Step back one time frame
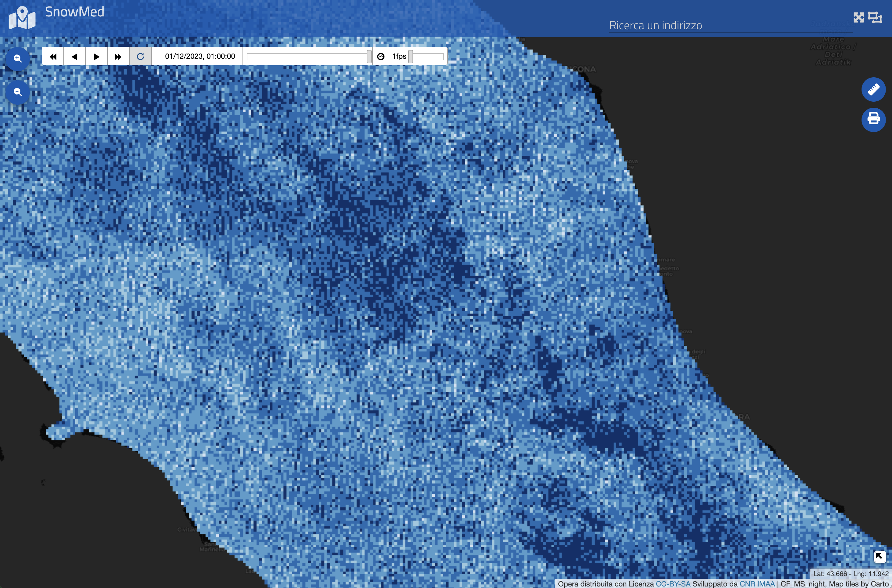Screen dimensions: 892x588 tap(75, 57)
